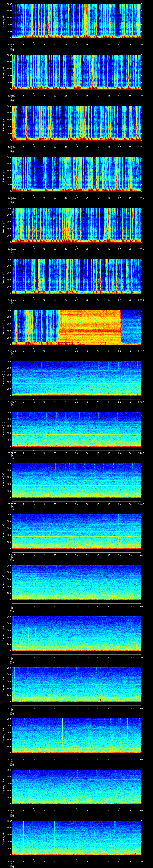Viewport: 153px width, 868px height.
Task: Open the spectrogram panel starting at 20:22:00
Action: coord(77,429)
